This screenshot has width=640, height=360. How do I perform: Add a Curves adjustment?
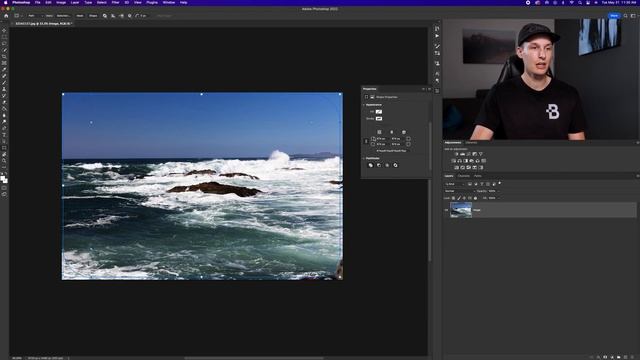tap(469, 154)
